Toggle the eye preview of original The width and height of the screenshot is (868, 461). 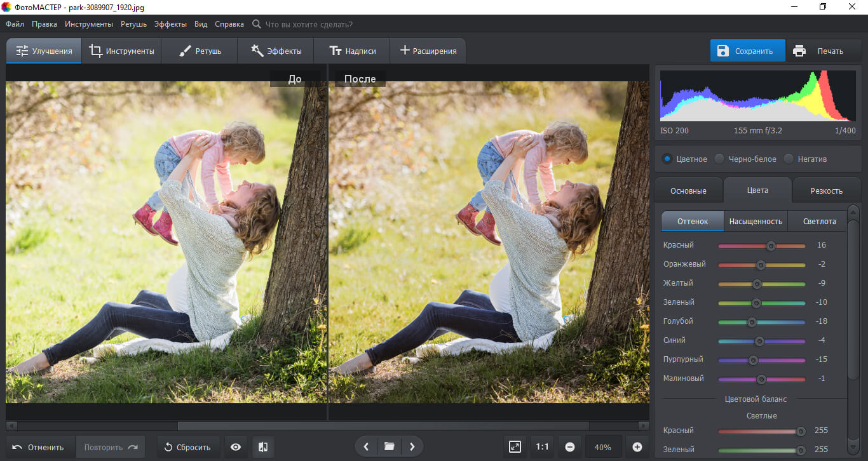tap(236, 447)
